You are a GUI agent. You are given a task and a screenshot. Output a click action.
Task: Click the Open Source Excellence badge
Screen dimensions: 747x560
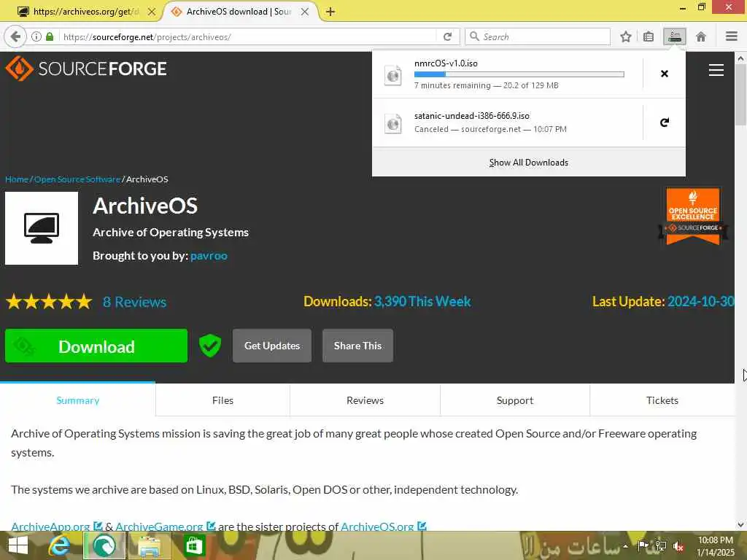(693, 216)
